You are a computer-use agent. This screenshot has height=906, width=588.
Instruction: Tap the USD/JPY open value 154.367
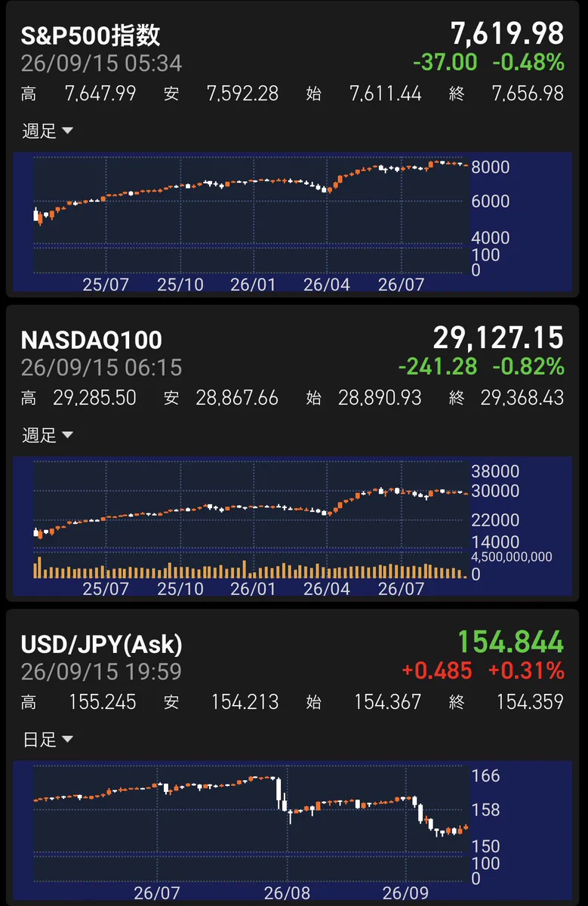(x=388, y=702)
